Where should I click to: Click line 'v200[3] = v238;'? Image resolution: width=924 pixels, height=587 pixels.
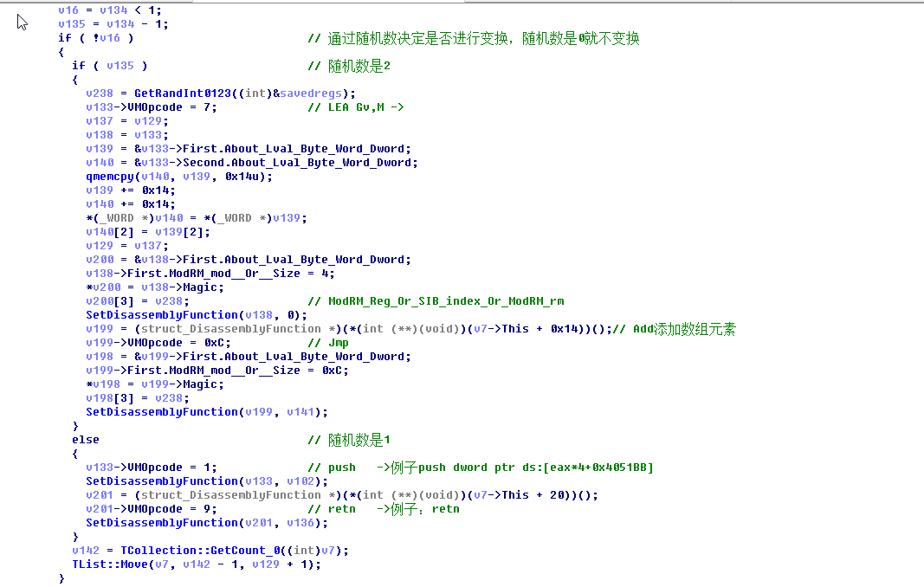[138, 301]
